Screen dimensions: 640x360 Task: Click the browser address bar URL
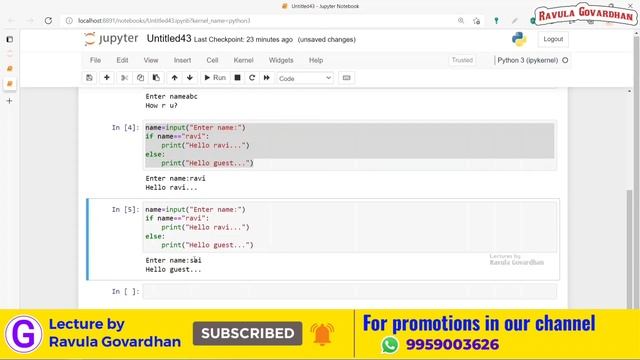(x=164, y=20)
